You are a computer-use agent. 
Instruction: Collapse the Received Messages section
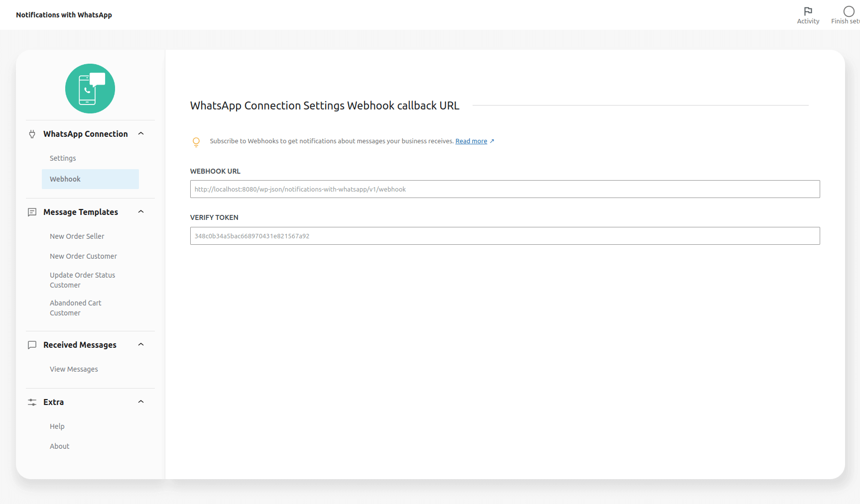pyautogui.click(x=140, y=344)
